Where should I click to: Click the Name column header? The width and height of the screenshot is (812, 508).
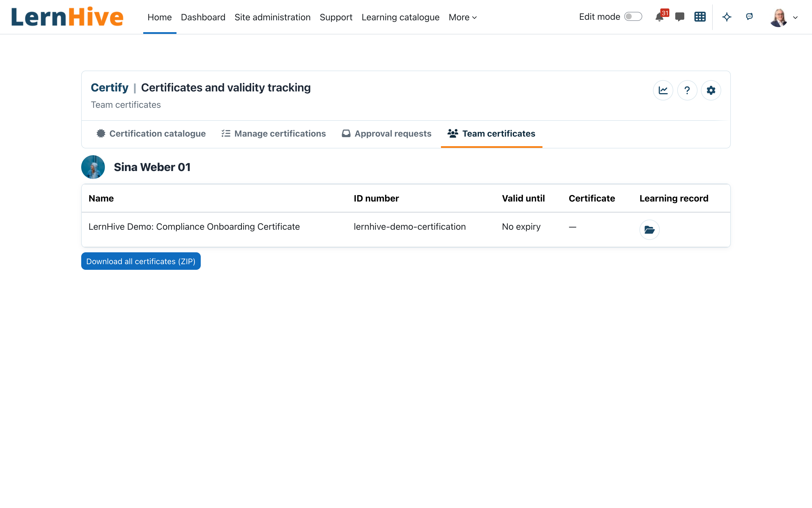(x=101, y=198)
